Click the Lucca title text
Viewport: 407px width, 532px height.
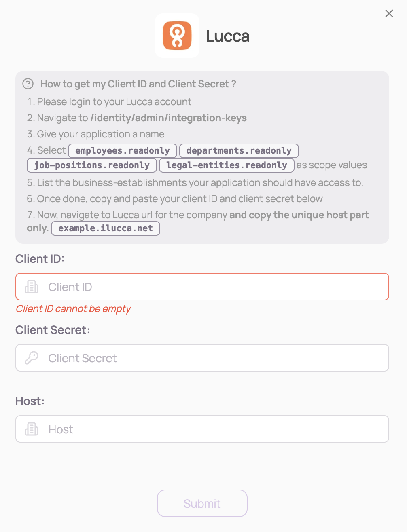228,36
